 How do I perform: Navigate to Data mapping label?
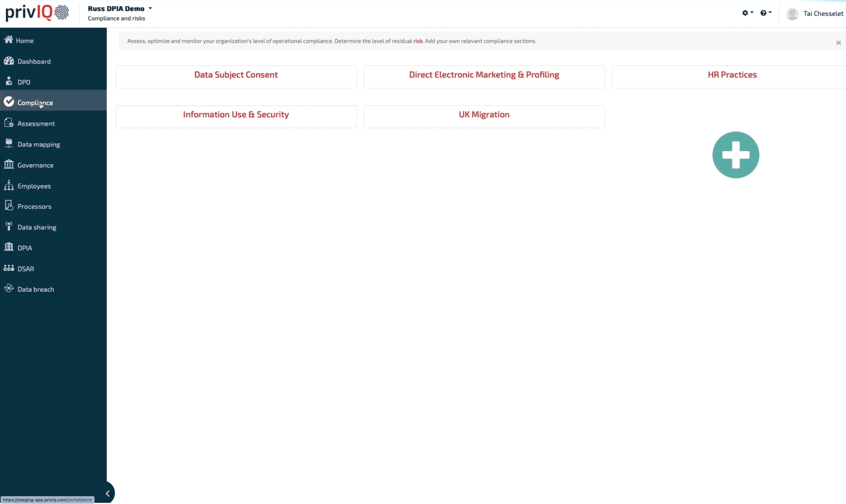pos(39,144)
